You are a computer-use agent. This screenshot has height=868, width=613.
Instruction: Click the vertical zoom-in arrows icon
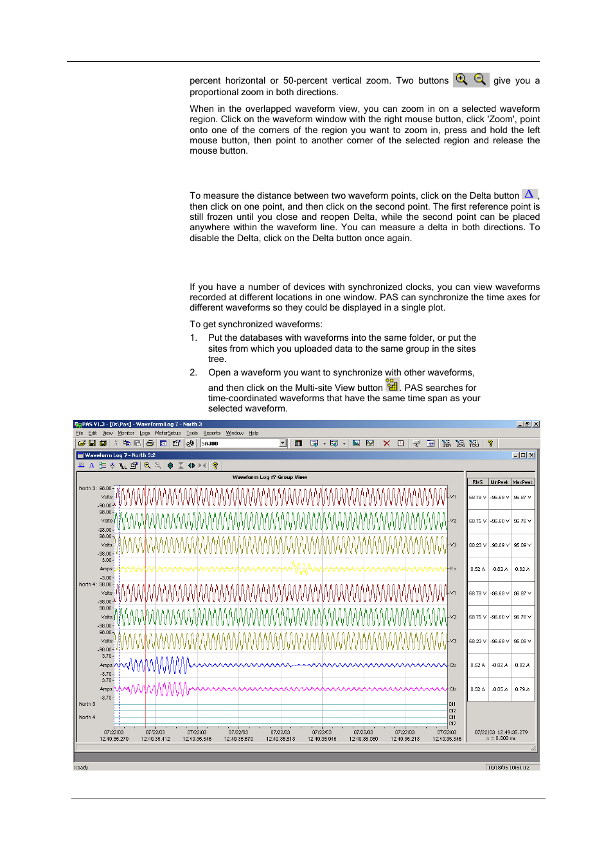pyautogui.click(x=170, y=466)
